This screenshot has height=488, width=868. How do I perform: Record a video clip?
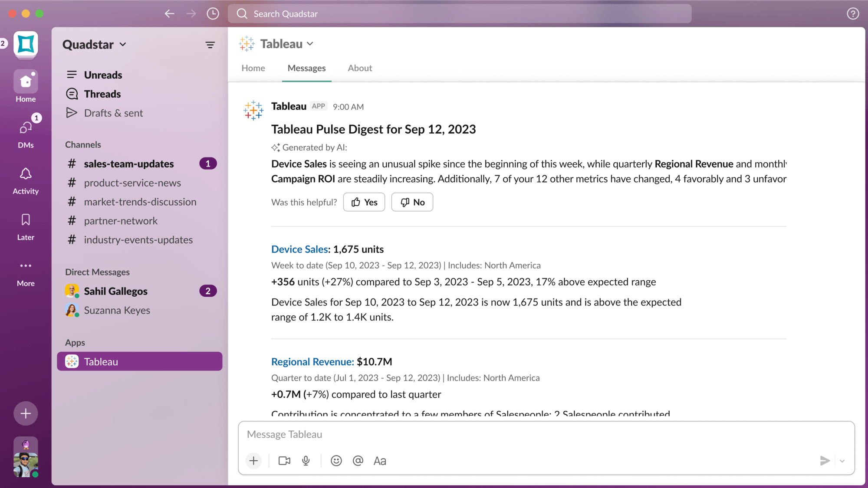(284, 461)
